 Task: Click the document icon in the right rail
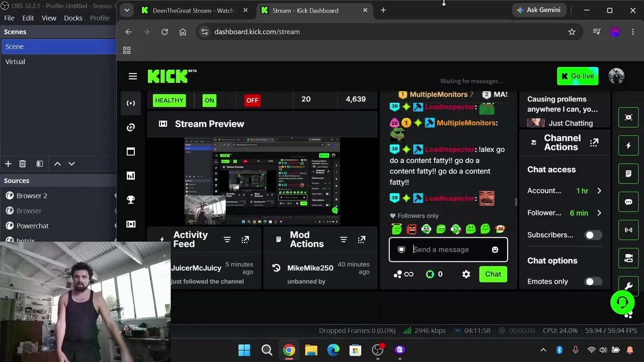coord(628,173)
